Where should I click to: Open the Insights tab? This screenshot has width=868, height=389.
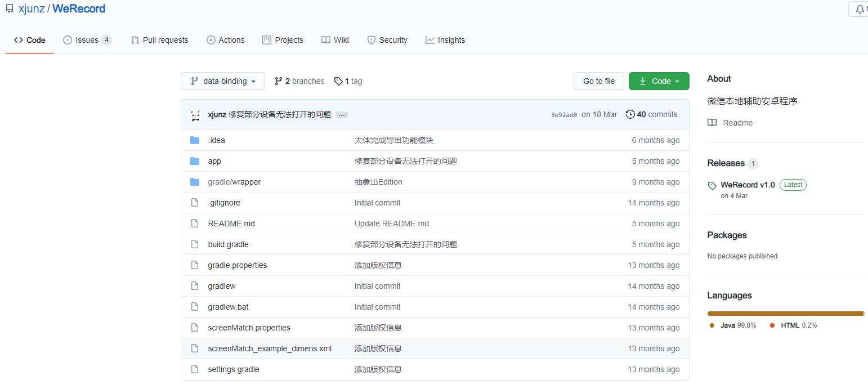[x=445, y=40]
